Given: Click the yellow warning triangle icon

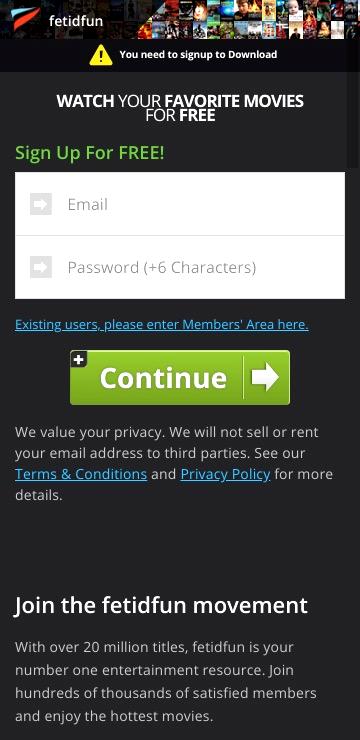Looking at the screenshot, I should 101,55.
